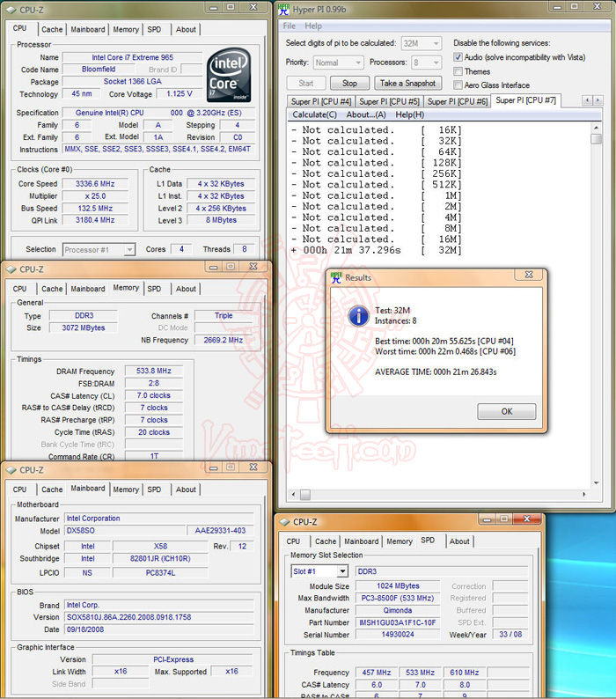This screenshot has width=616, height=699.
Task: Click the Intel Core i7 logo image
Action: (x=230, y=75)
